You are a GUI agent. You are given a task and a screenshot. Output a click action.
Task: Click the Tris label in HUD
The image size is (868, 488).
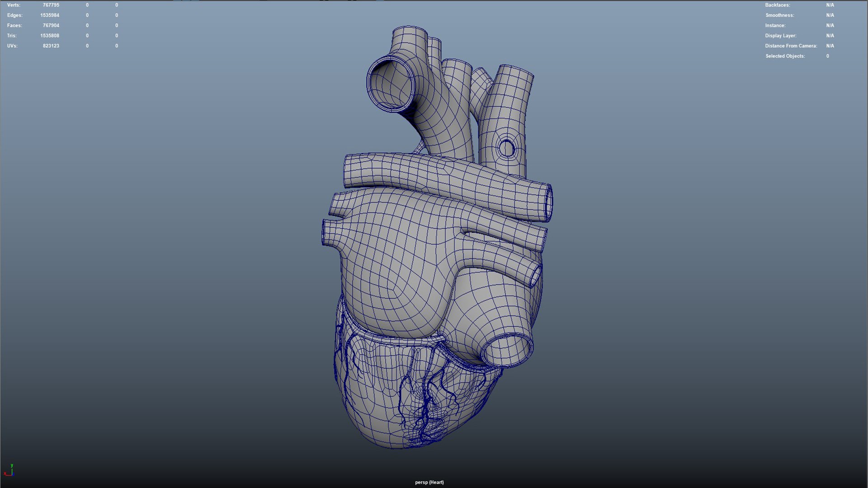click(12, 36)
